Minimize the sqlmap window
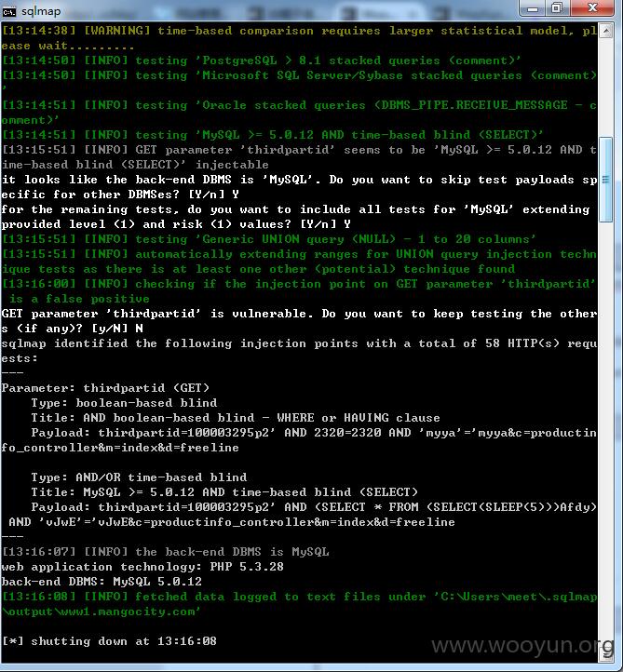Screen dimensions: 623x672 [532, 8]
